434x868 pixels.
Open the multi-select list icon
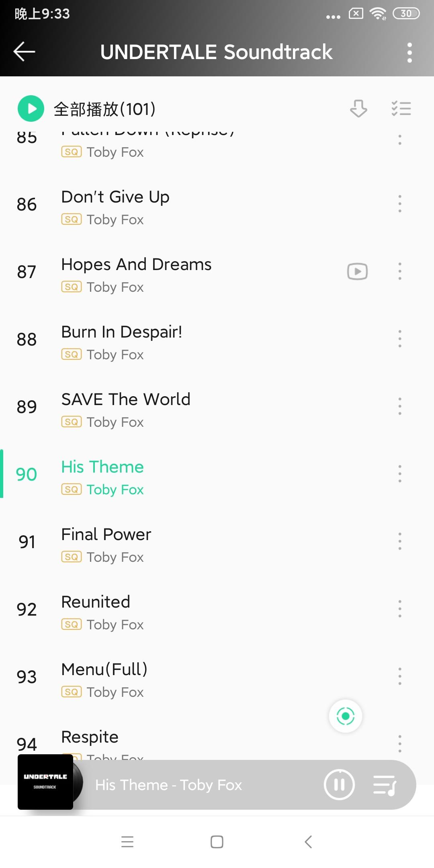[401, 108]
